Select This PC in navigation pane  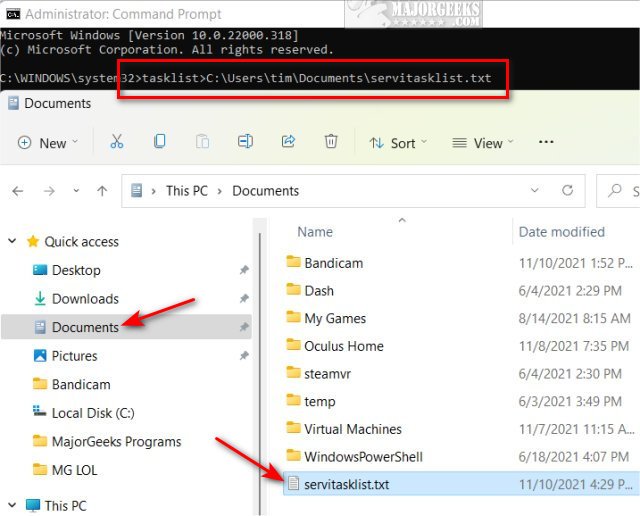66,505
